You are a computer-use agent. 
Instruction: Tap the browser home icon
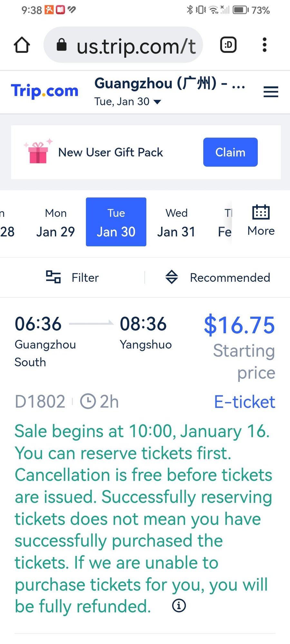tap(22, 45)
